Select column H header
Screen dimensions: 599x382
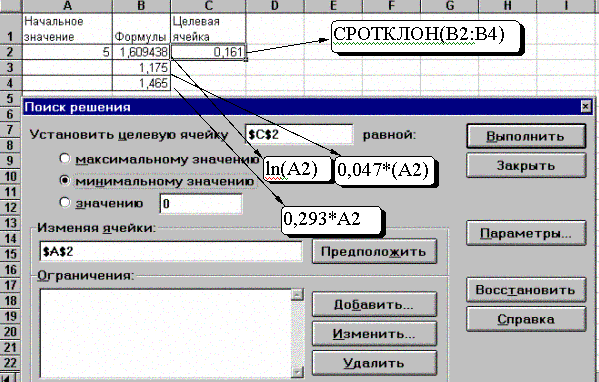pos(507,6)
